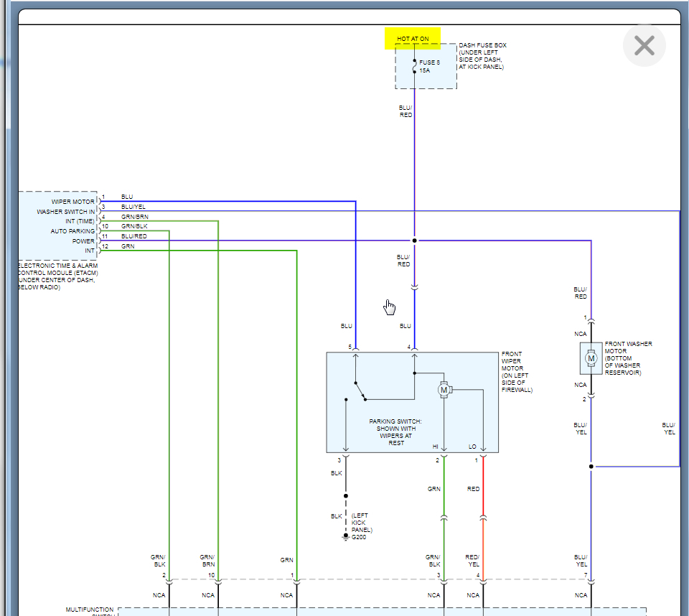
Task: Click the HI terminal on the wiper motor
Action: pos(436,447)
